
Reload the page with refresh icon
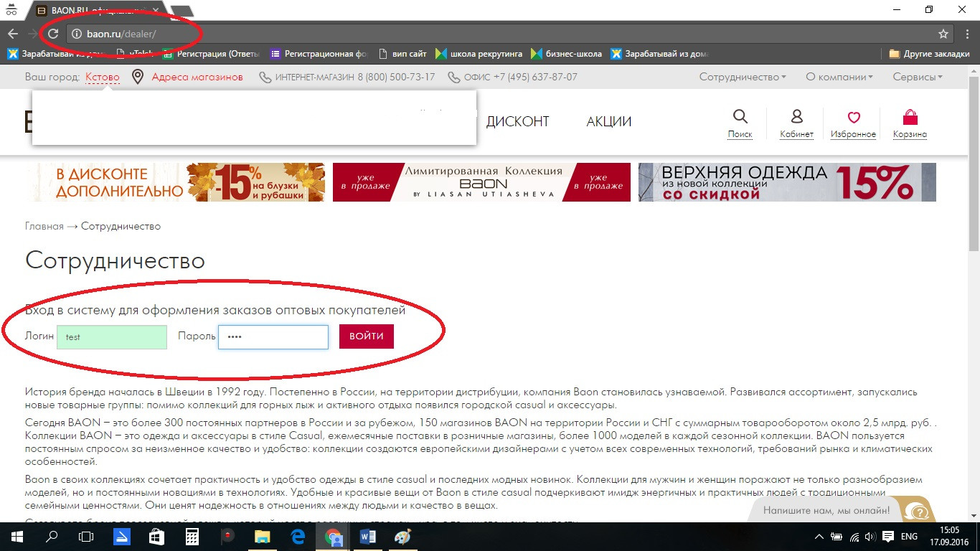pos(53,34)
